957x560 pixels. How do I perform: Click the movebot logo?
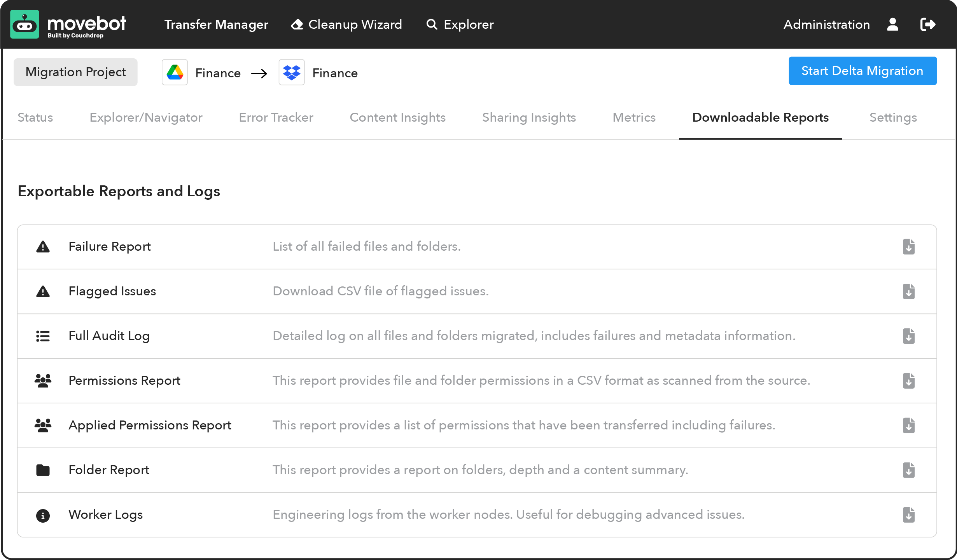click(68, 24)
